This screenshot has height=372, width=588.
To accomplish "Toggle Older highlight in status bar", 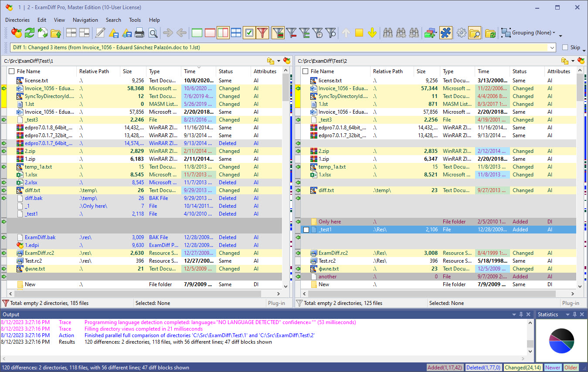I will click(x=571, y=367).
